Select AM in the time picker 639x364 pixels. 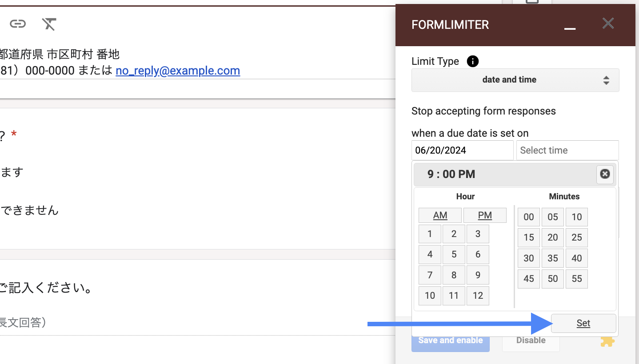click(x=440, y=215)
